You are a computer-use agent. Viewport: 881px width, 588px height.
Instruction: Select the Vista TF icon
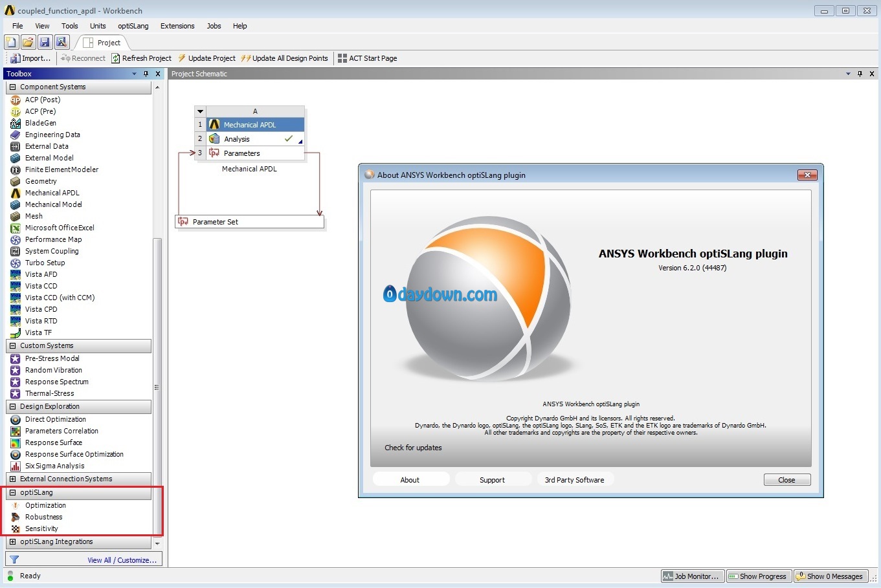tap(16, 332)
